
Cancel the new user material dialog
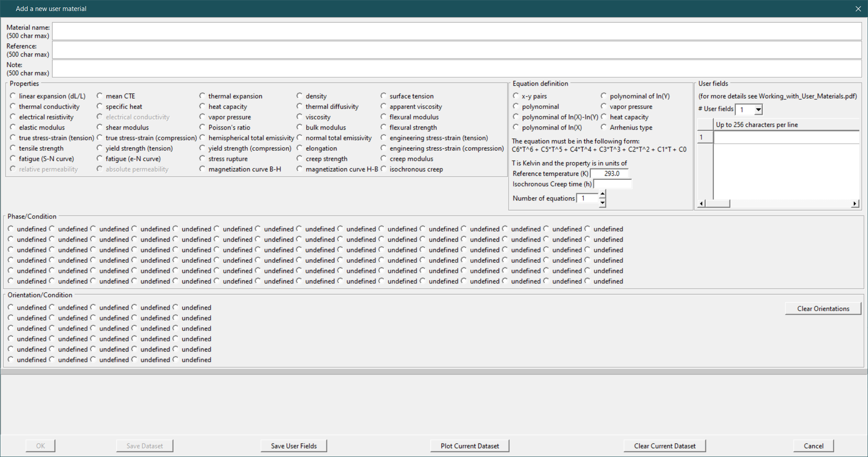[x=813, y=446]
